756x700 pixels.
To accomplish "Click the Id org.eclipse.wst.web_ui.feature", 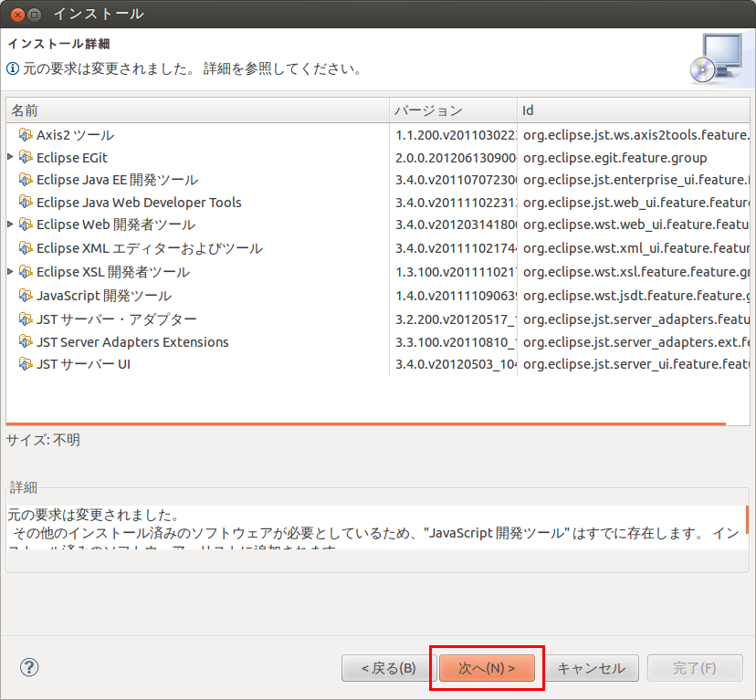I will [636, 225].
